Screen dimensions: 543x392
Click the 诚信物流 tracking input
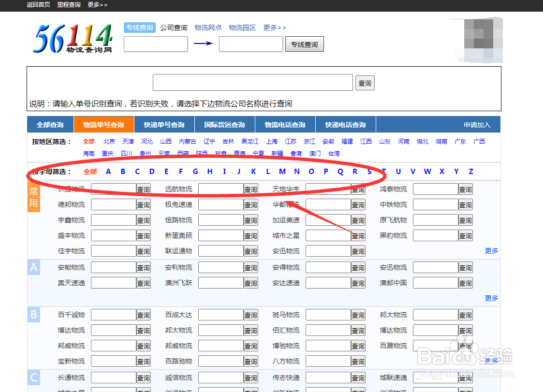coord(221,377)
